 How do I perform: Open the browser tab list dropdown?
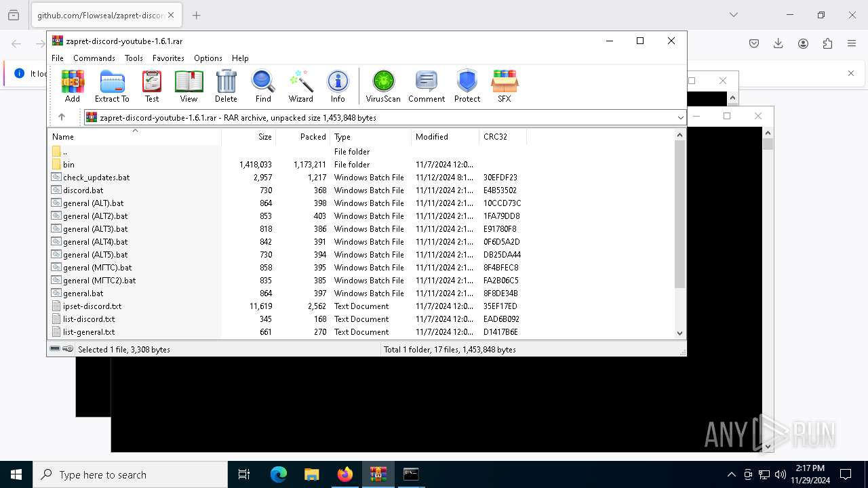[x=733, y=15]
